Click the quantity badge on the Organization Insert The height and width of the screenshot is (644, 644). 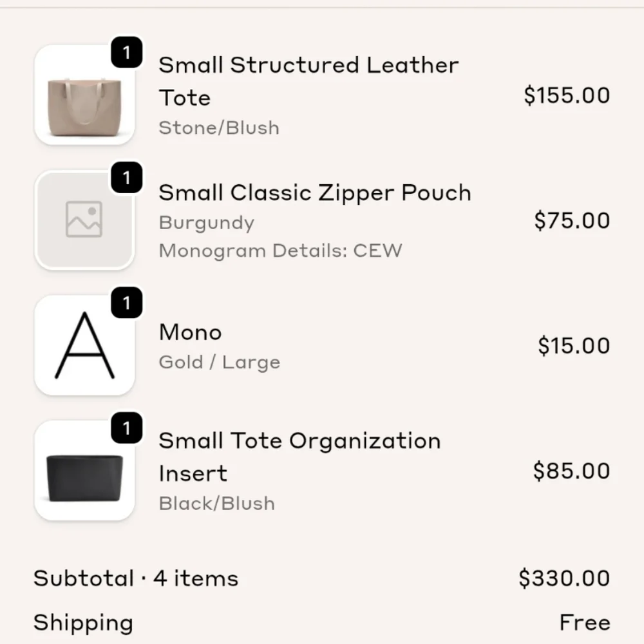127,428
